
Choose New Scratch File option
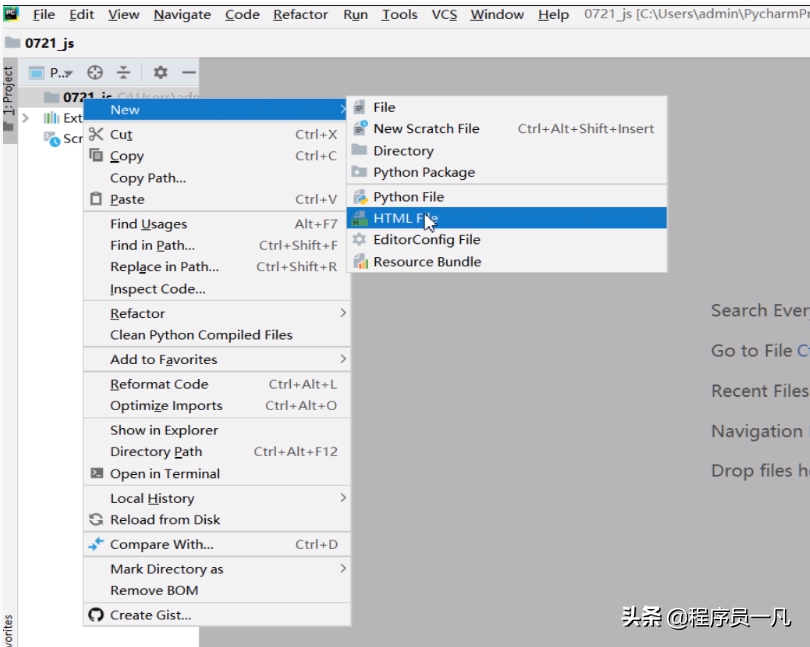coord(507,129)
